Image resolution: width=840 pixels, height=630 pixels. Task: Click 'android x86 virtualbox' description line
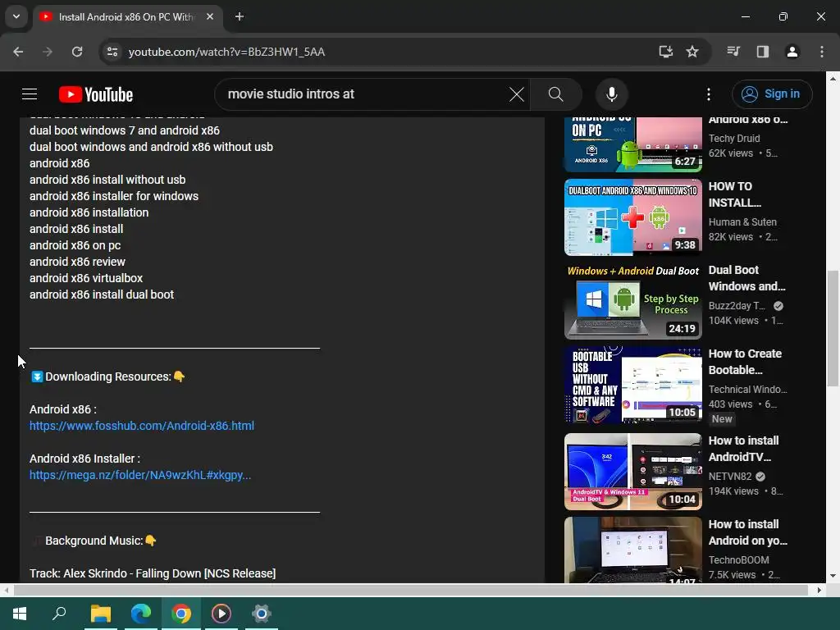click(x=86, y=279)
